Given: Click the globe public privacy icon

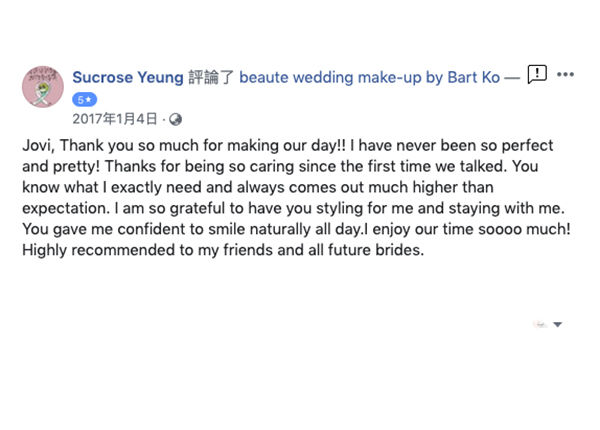Looking at the screenshot, I should tap(175, 119).
